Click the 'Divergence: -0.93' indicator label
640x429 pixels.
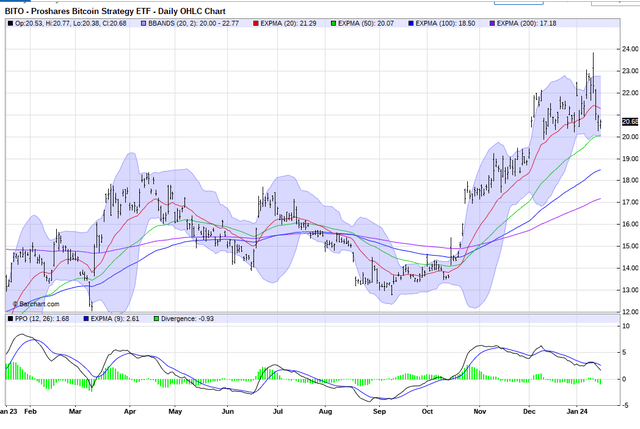click(x=187, y=319)
